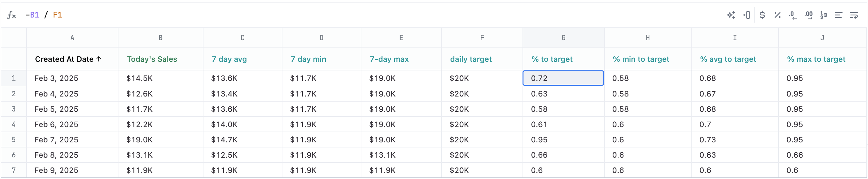The height and width of the screenshot is (179, 868).
Task: Click the Feb 9, 2025 date cell
Action: point(56,170)
